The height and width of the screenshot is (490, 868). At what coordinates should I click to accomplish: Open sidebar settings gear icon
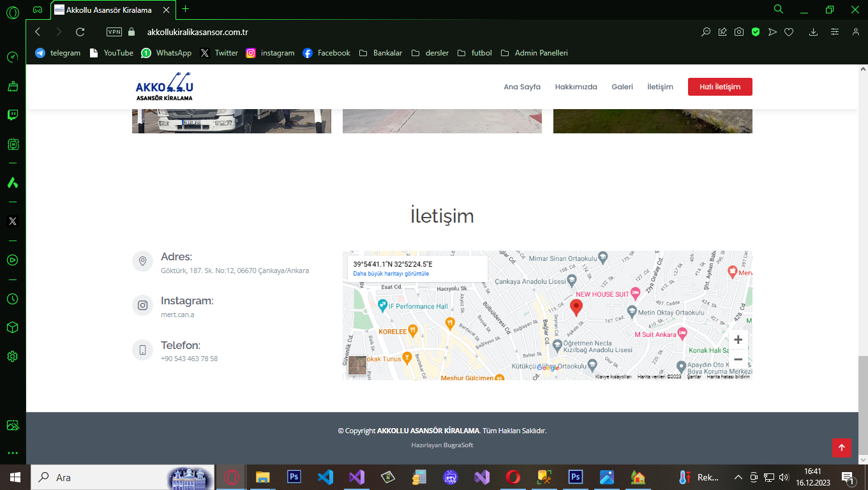pos(12,356)
